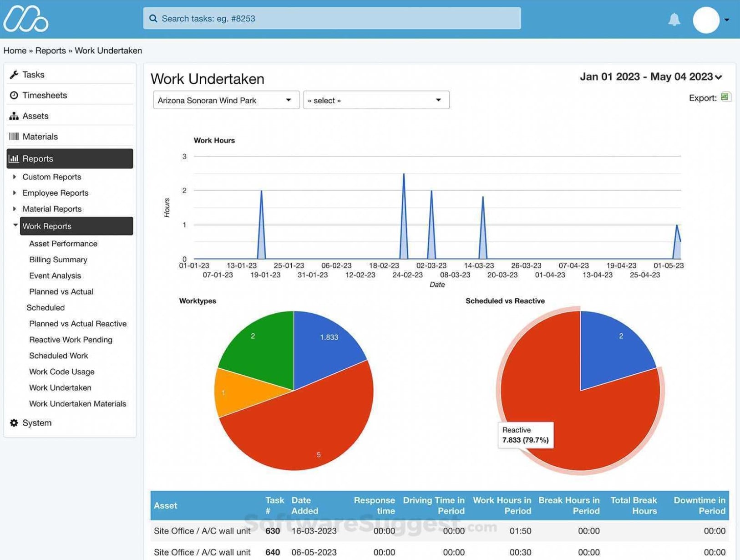Open notifications with the bell icon

coord(675,19)
